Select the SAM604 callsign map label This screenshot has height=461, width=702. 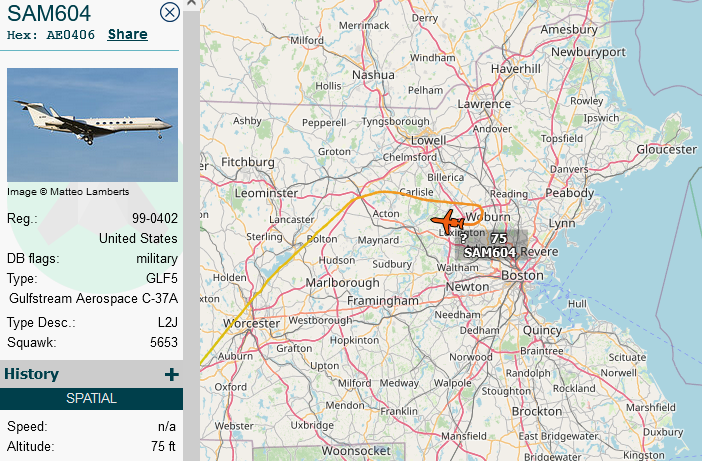coord(490,252)
